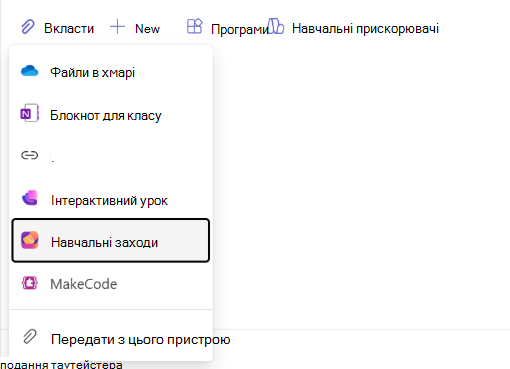The image size is (510, 369).
Task: Open the Програми apps list
Action: tap(227, 28)
